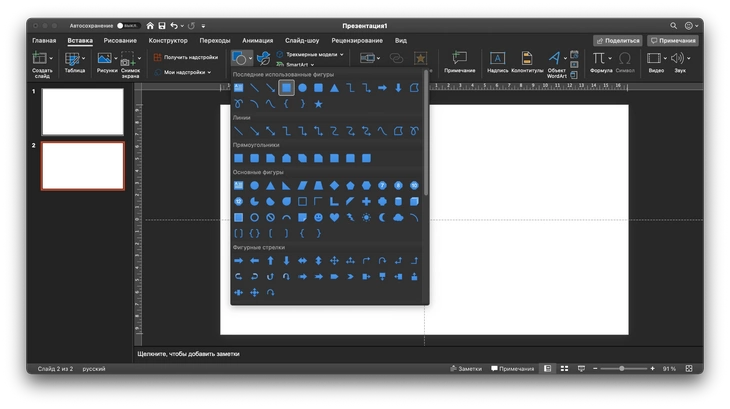Click Получить надстройки
The width and height of the screenshot is (730, 409).
click(x=186, y=57)
